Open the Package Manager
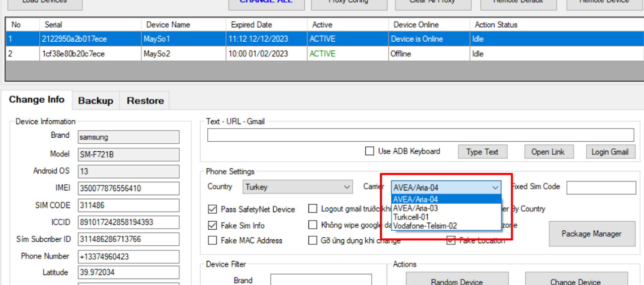This screenshot has height=285, width=644. point(591,234)
